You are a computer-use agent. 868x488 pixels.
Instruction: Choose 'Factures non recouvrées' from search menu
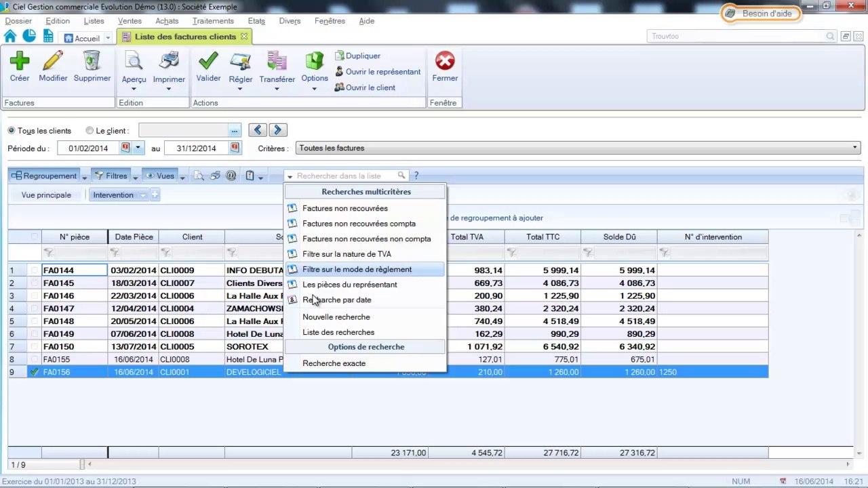344,208
